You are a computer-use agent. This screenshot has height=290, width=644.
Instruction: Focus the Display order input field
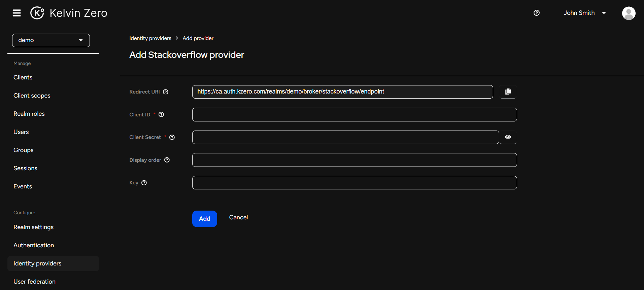click(354, 160)
